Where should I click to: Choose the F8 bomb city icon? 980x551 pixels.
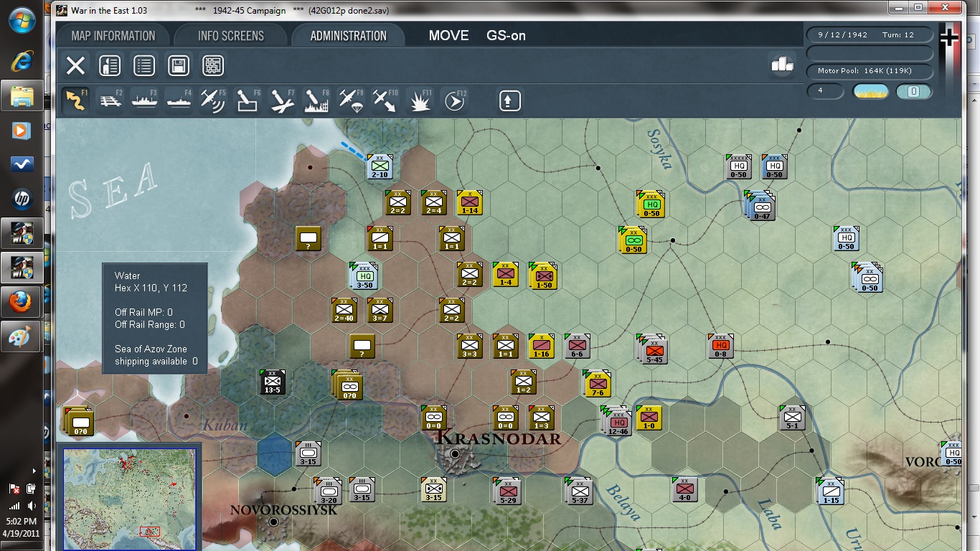point(316,100)
